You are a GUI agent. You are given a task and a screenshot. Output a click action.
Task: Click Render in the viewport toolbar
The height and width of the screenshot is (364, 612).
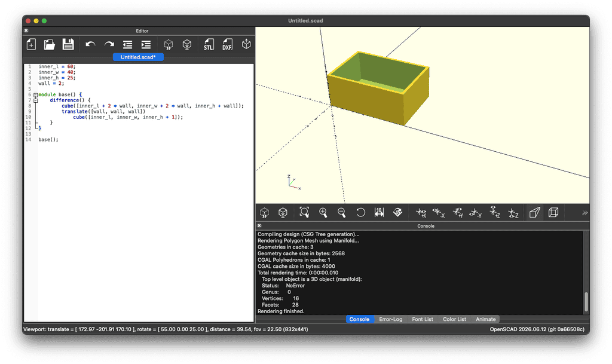pos(283,213)
